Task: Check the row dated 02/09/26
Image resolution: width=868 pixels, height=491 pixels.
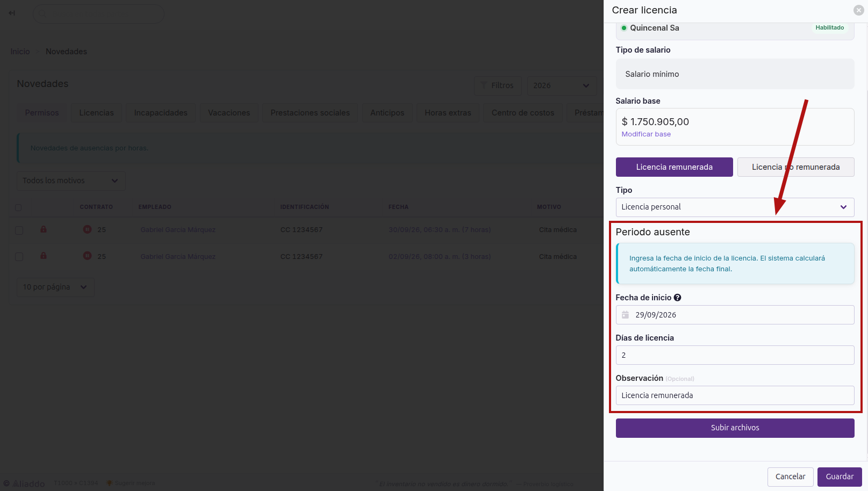Action: (x=19, y=257)
